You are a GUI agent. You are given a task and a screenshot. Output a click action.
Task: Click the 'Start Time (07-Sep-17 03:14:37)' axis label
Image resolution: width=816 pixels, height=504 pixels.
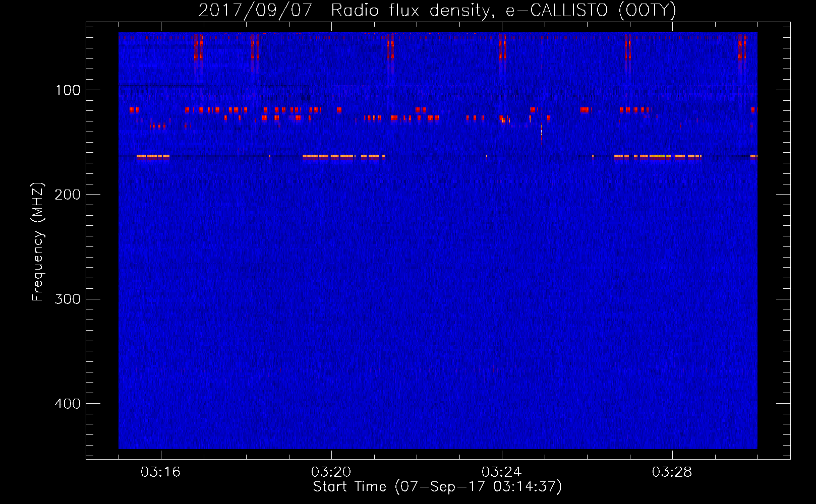pyautogui.click(x=437, y=487)
